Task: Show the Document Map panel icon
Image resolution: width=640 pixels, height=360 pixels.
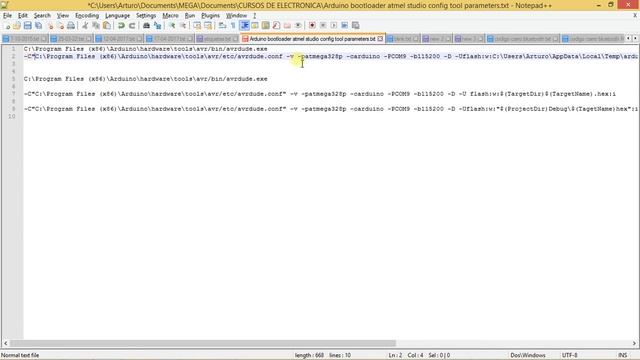Action: tap(266, 26)
